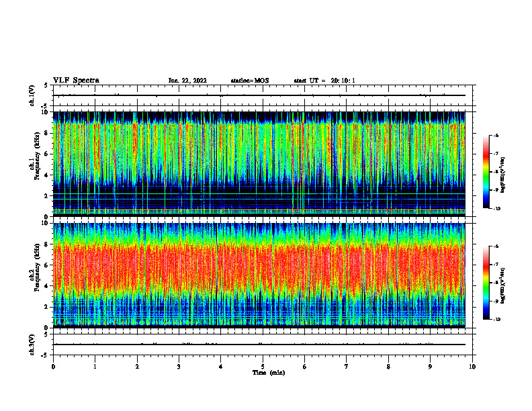Click the "-5" tick of the ch.1(V) axis
This screenshot has width=532, height=411.
click(45, 106)
